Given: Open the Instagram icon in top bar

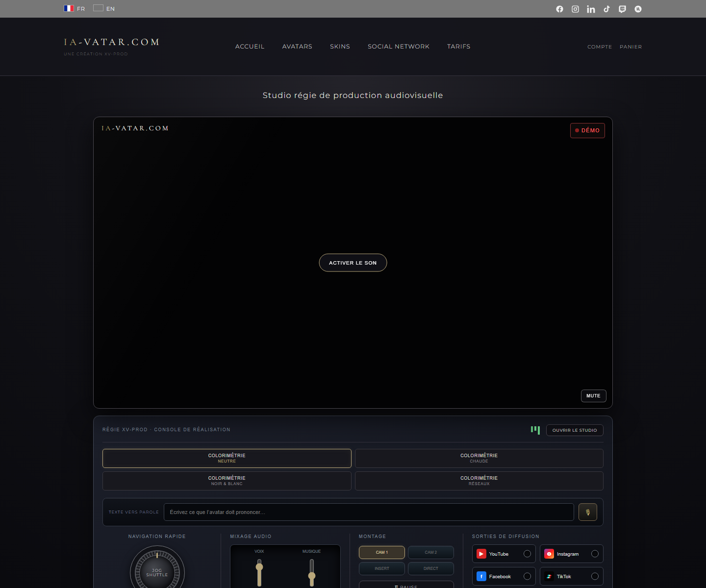Looking at the screenshot, I should [575, 9].
